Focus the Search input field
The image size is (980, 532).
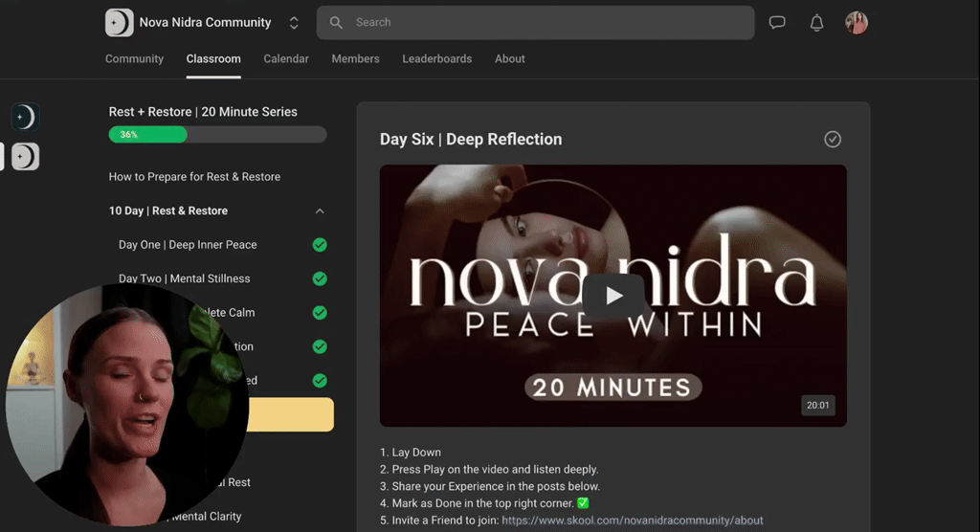click(x=535, y=23)
